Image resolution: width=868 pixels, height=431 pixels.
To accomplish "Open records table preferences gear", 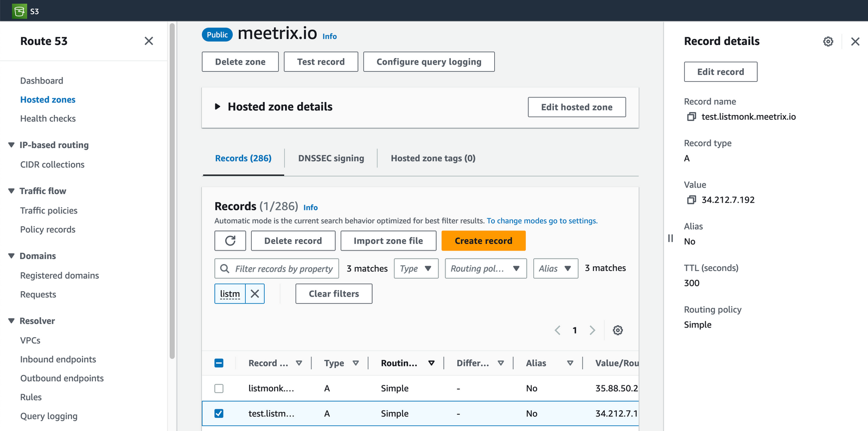I will 618,330.
